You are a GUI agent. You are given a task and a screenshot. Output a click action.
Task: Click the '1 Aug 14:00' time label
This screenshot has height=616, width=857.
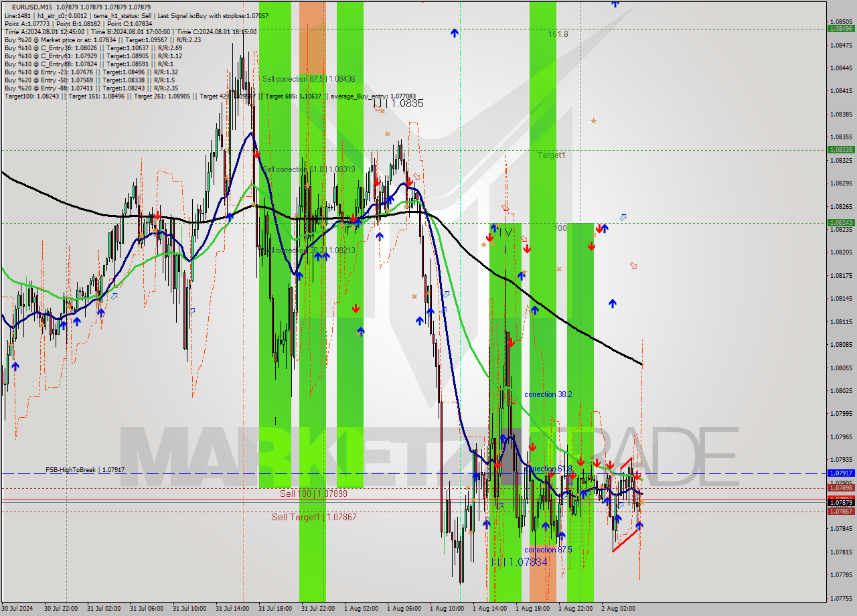click(489, 609)
